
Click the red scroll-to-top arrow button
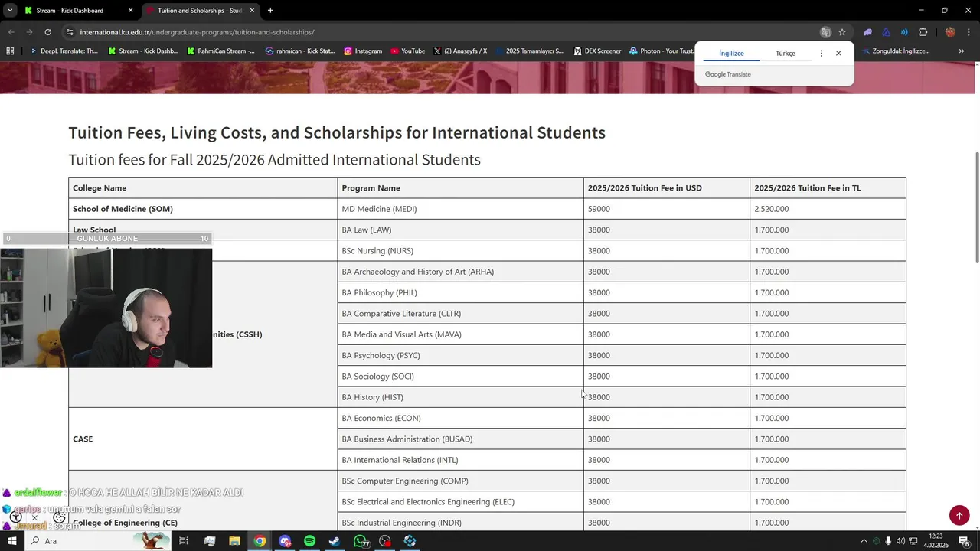click(959, 516)
